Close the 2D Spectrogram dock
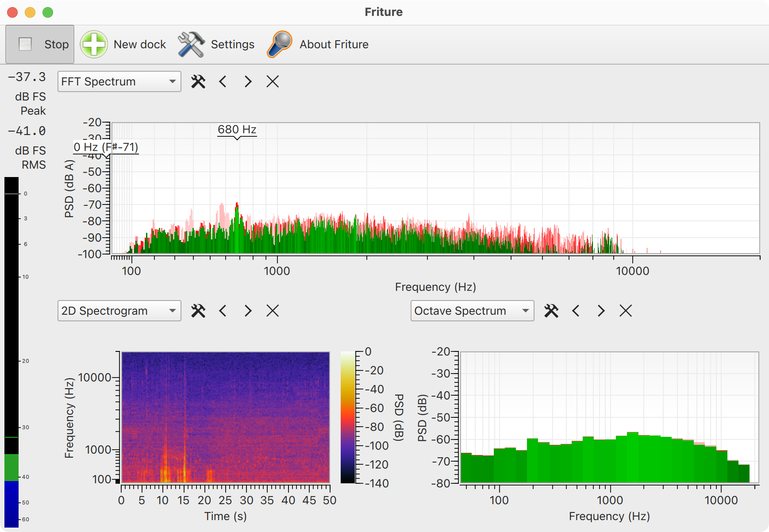Viewport: 769px width, 532px height. coord(273,311)
